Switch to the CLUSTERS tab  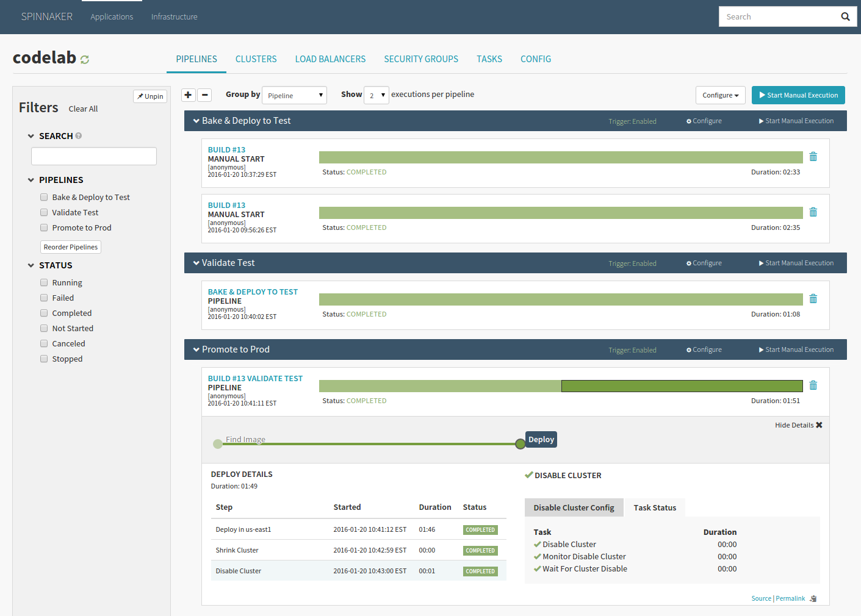(x=256, y=59)
